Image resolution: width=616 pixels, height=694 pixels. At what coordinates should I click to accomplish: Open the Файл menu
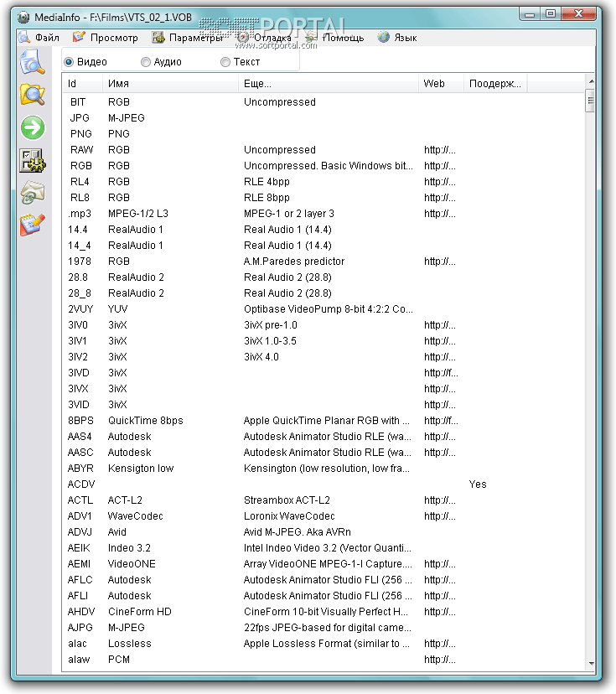(47, 38)
